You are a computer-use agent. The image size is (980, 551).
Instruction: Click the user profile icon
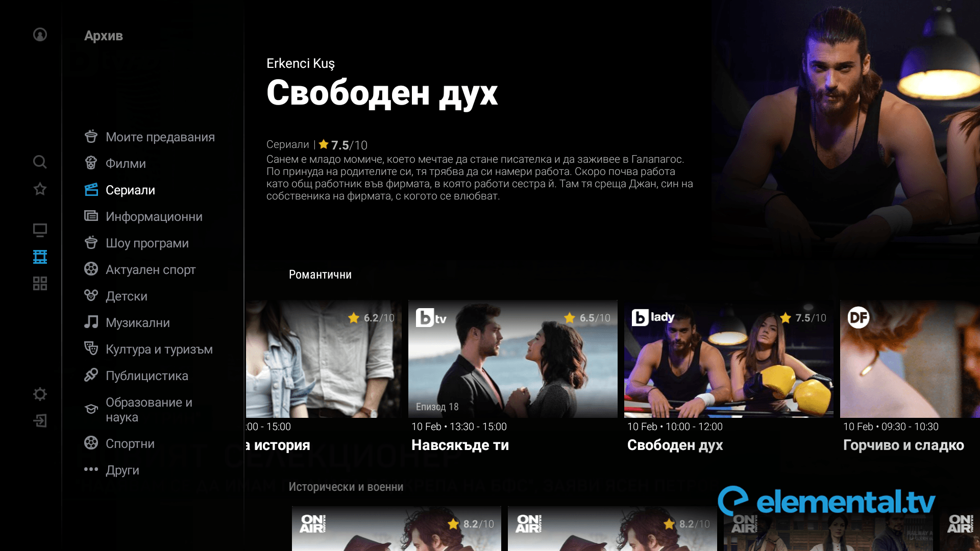point(39,34)
